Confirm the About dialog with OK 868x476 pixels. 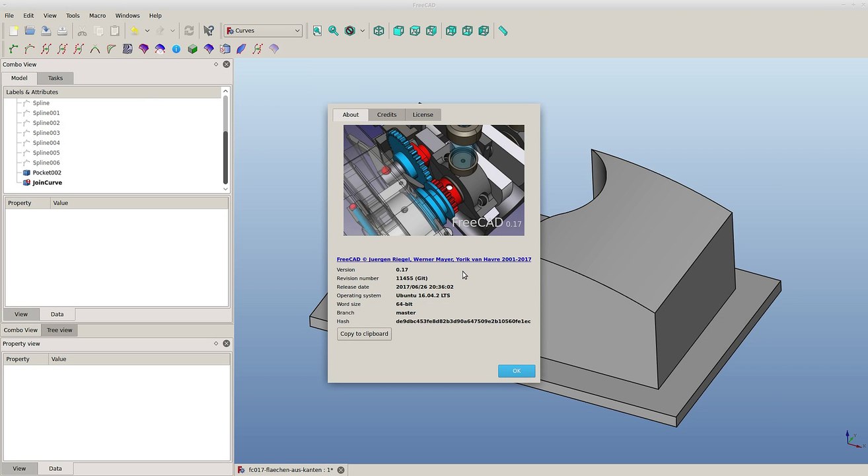517,371
